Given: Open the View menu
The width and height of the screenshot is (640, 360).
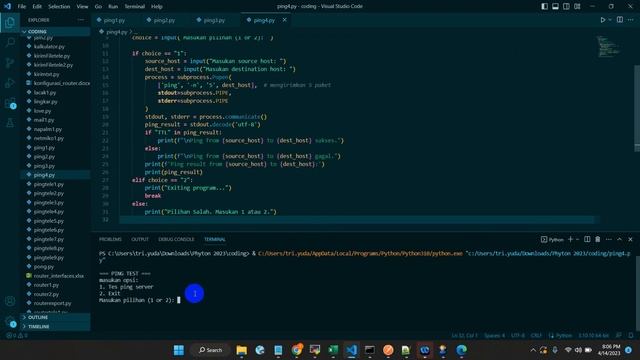Looking at the screenshot, I should tap(82, 6).
